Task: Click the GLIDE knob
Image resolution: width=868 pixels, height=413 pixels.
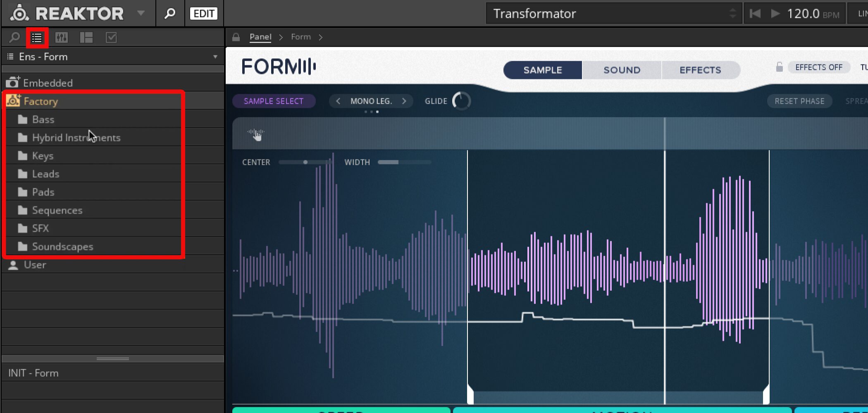Action: click(461, 101)
